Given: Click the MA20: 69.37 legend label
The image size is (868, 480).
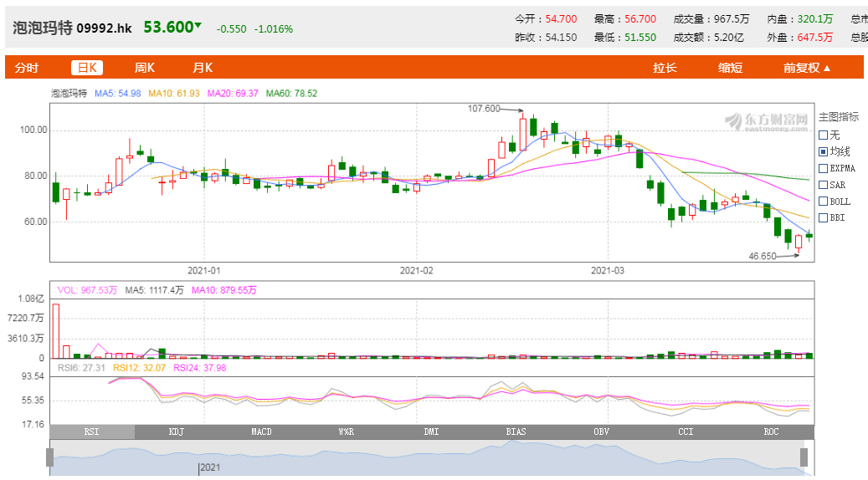Looking at the screenshot, I should [x=233, y=94].
